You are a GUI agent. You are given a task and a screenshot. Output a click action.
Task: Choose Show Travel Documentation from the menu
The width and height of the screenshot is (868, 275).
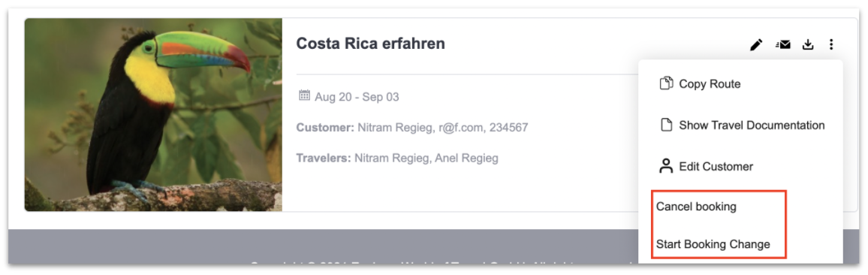click(x=740, y=125)
